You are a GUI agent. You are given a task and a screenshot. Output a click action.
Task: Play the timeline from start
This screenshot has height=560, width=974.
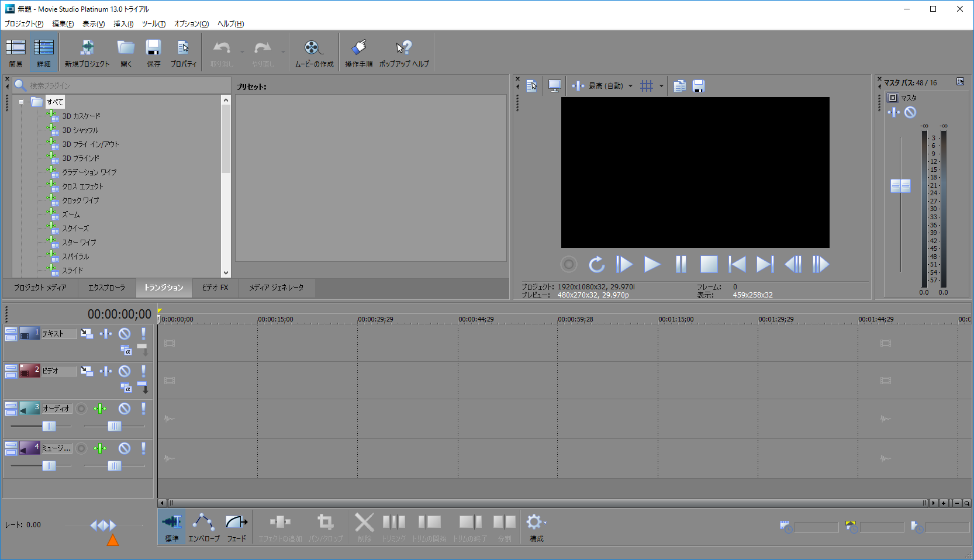pyautogui.click(x=624, y=264)
